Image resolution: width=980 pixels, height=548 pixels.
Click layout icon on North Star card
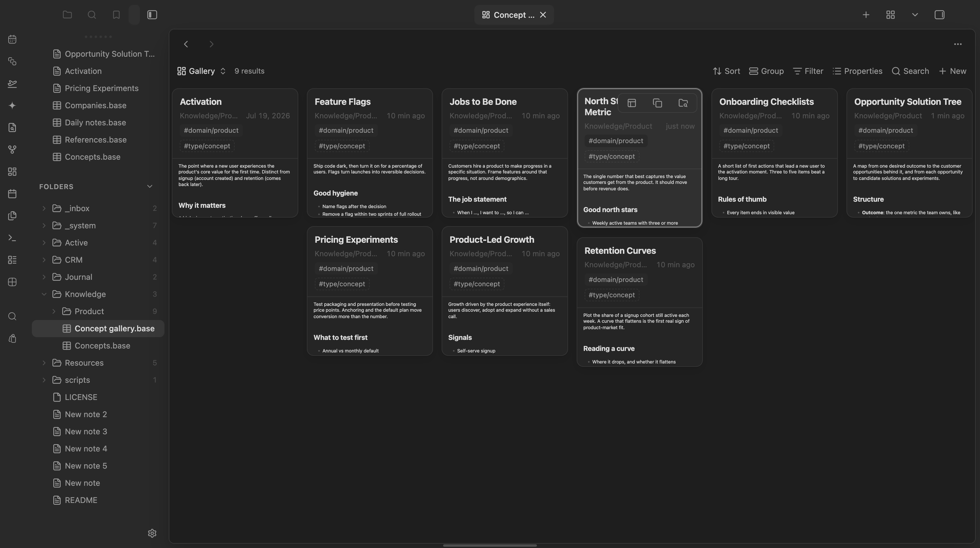pos(632,103)
